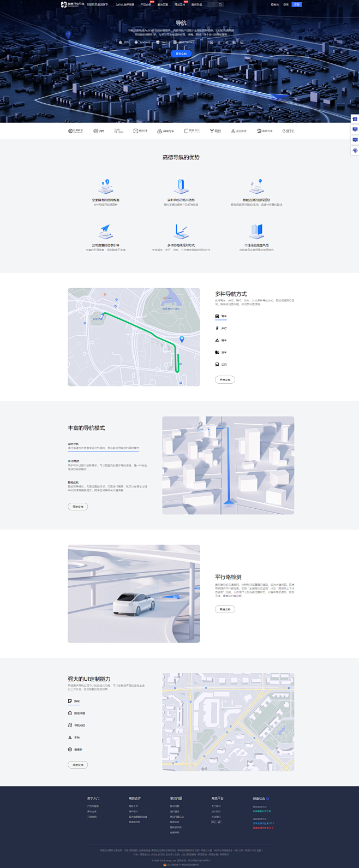Open the 服务升级 menu item
The width and height of the screenshot is (359, 868).
[x=196, y=4]
